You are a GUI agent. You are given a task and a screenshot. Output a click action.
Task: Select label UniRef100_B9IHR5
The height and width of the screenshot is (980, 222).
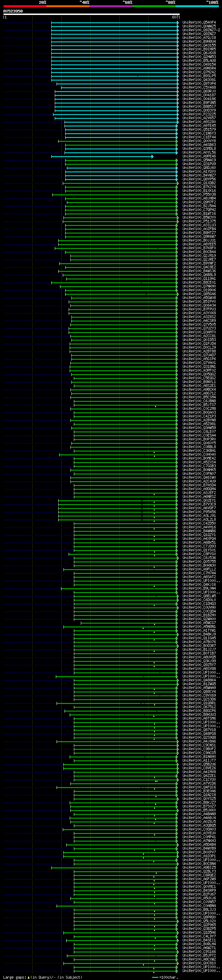point(199,49)
